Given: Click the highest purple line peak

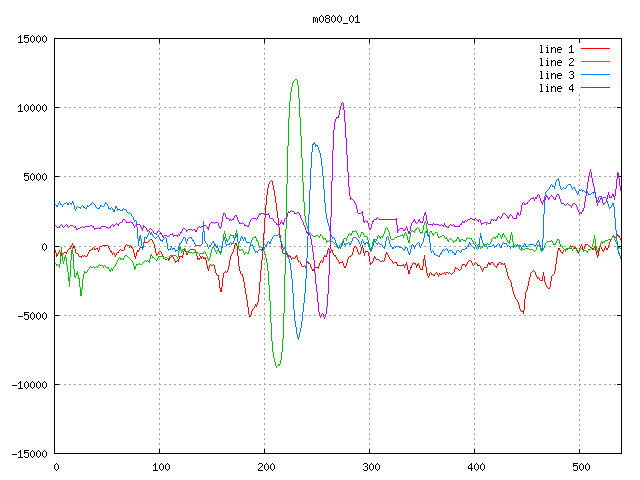Looking at the screenshot, I should (x=342, y=103).
